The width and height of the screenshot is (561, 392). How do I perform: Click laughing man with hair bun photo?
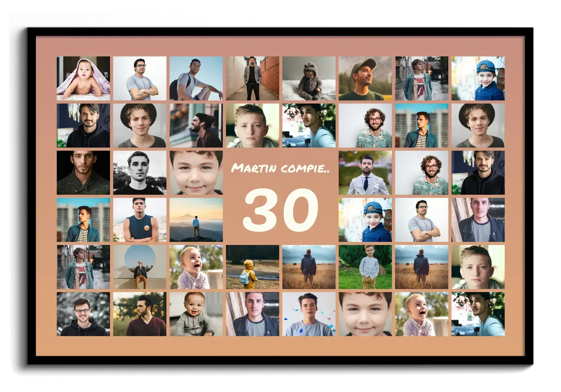coord(196,125)
